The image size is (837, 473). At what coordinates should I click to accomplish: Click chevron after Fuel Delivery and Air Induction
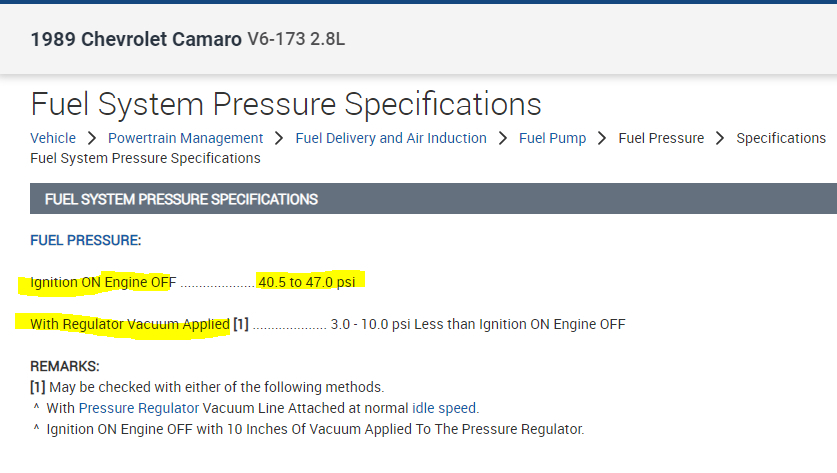click(x=503, y=138)
